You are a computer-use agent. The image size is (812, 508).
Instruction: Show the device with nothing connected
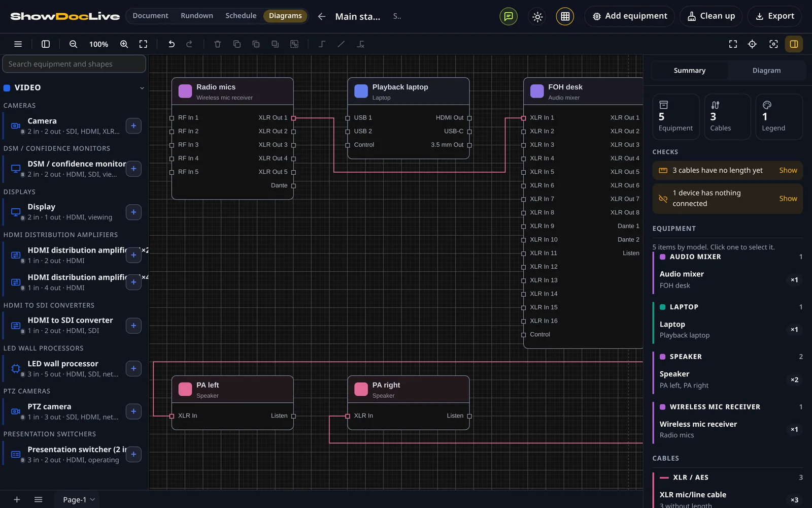pos(788,199)
